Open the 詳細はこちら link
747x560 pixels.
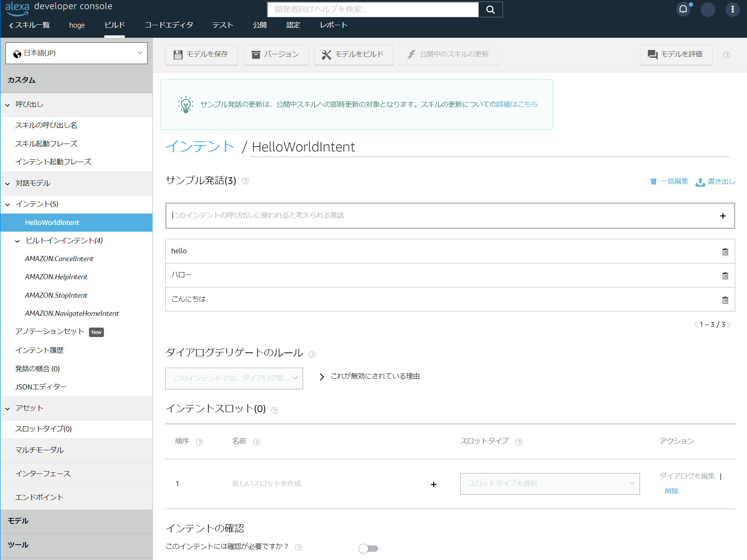pos(517,104)
